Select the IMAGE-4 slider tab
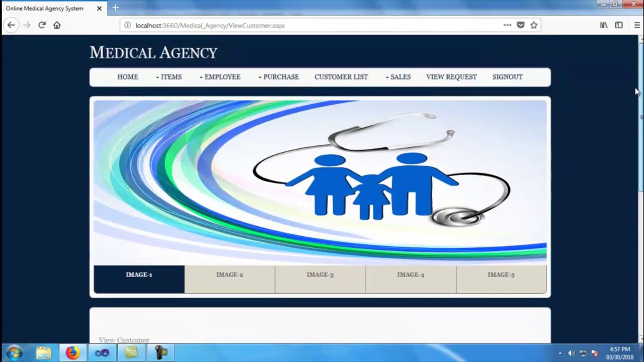The height and width of the screenshot is (362, 644). 411,279
